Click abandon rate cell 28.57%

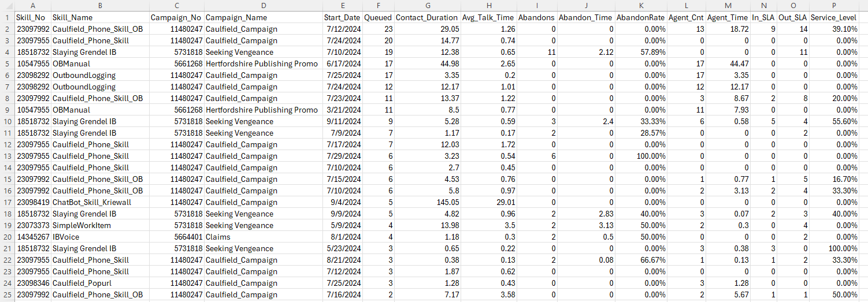(641, 133)
